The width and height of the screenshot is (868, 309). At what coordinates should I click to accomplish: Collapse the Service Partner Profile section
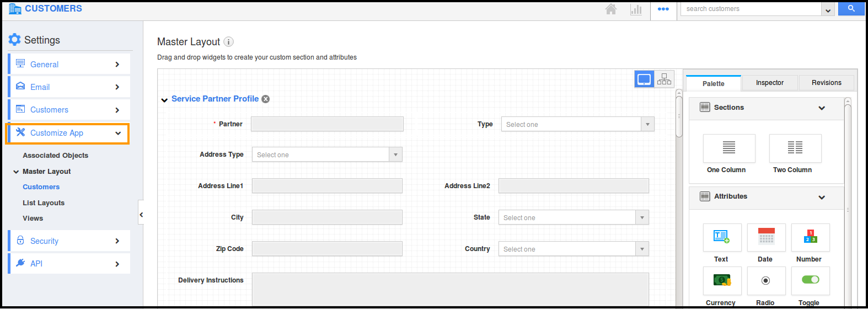[x=164, y=100]
